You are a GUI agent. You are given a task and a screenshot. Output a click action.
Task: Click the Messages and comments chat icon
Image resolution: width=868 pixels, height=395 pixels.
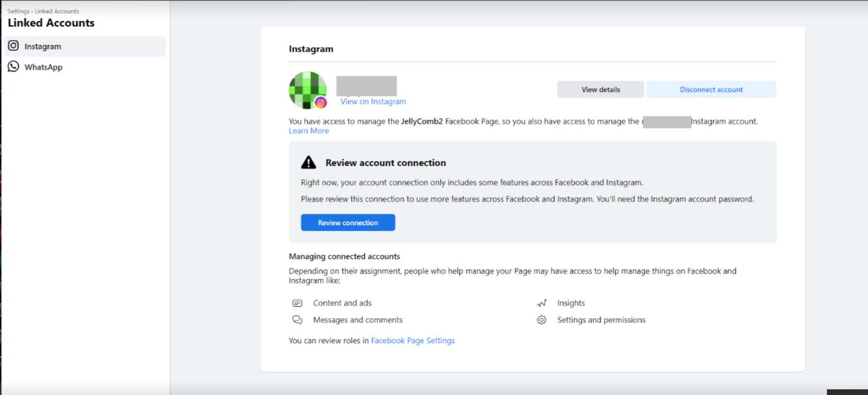tap(297, 320)
